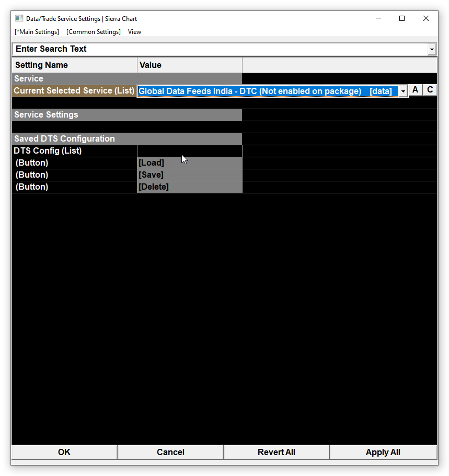The width and height of the screenshot is (449, 476).
Task: Click the Enter Search Text field
Action: tap(220, 49)
